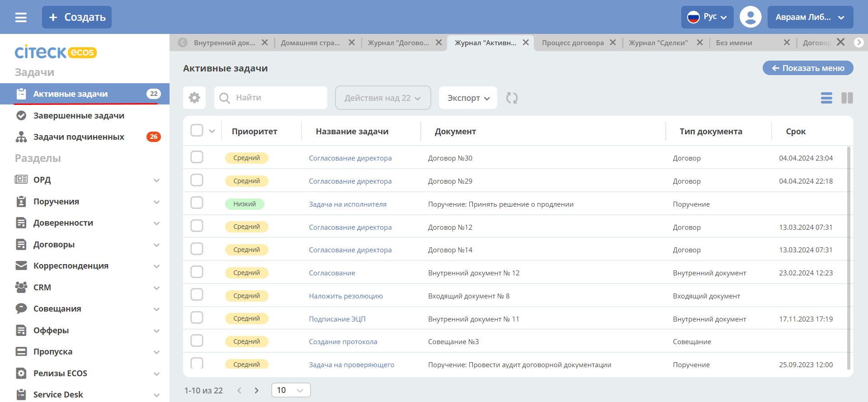Click the Релизы ECOS icon
The height and width of the screenshot is (402, 868).
[x=21, y=373]
